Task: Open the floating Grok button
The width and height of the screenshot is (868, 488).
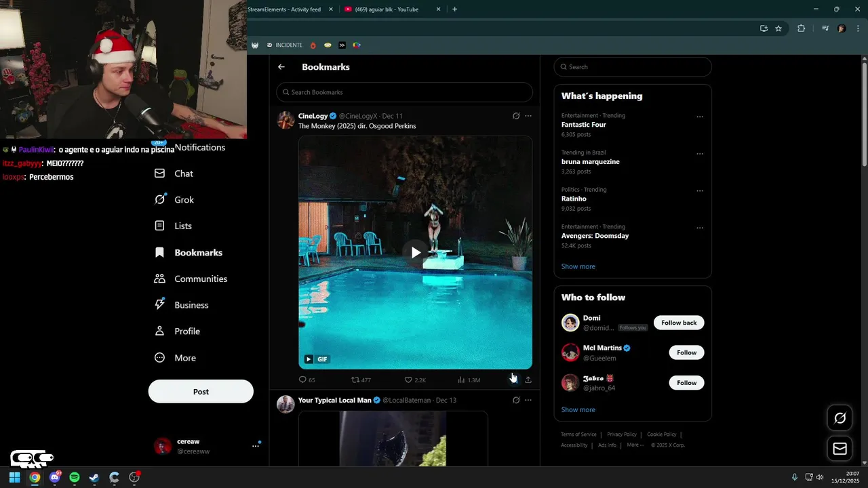Action: (840, 418)
